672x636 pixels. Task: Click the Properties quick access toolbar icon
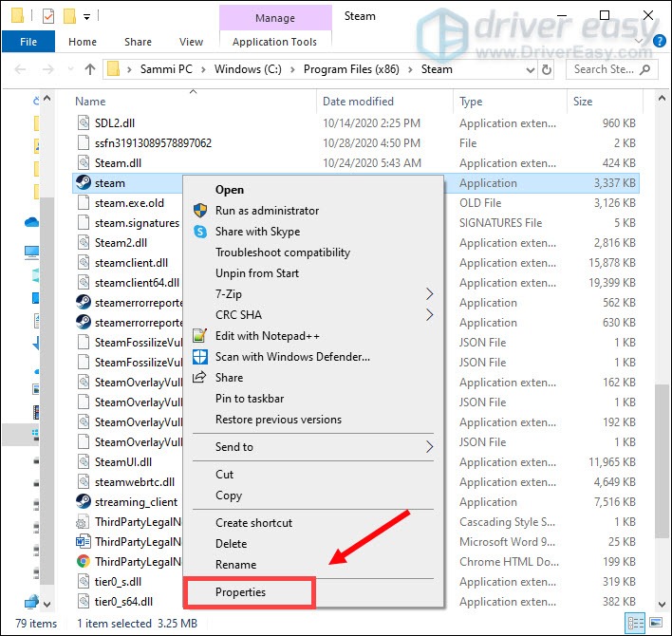(x=48, y=16)
